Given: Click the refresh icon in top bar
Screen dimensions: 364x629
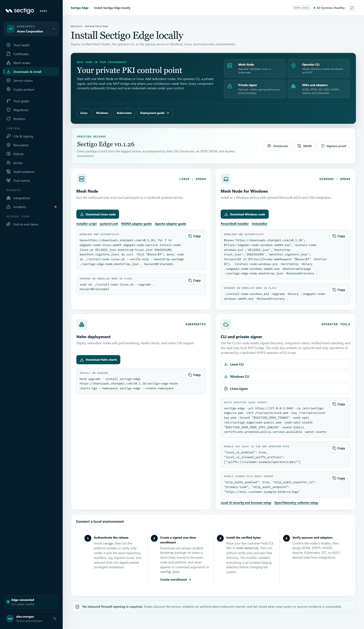Looking at the screenshot, I should pyautogui.click(x=351, y=8).
